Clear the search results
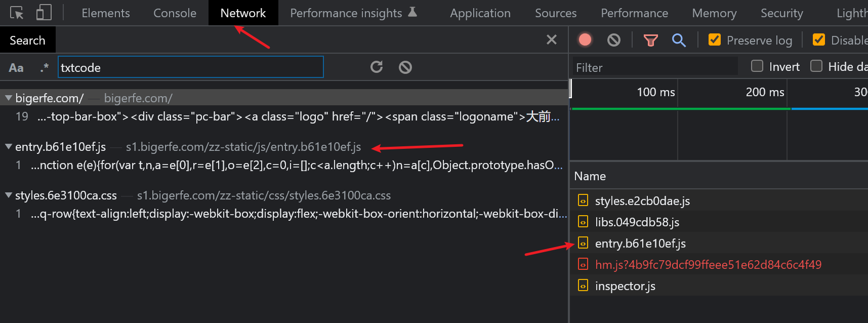The image size is (868, 323). 405,67
